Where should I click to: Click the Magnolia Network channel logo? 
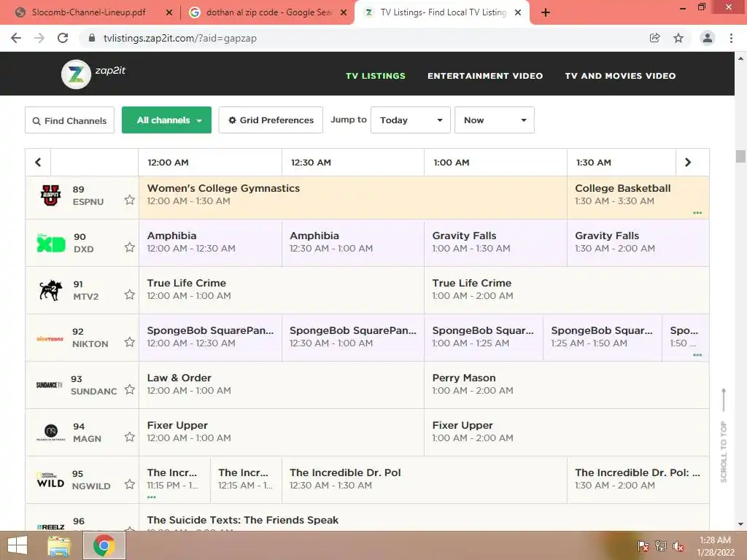point(51,432)
